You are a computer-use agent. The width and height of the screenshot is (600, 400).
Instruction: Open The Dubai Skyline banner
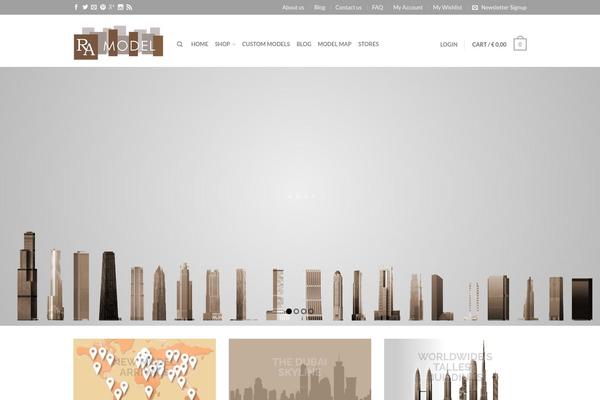[x=300, y=369]
